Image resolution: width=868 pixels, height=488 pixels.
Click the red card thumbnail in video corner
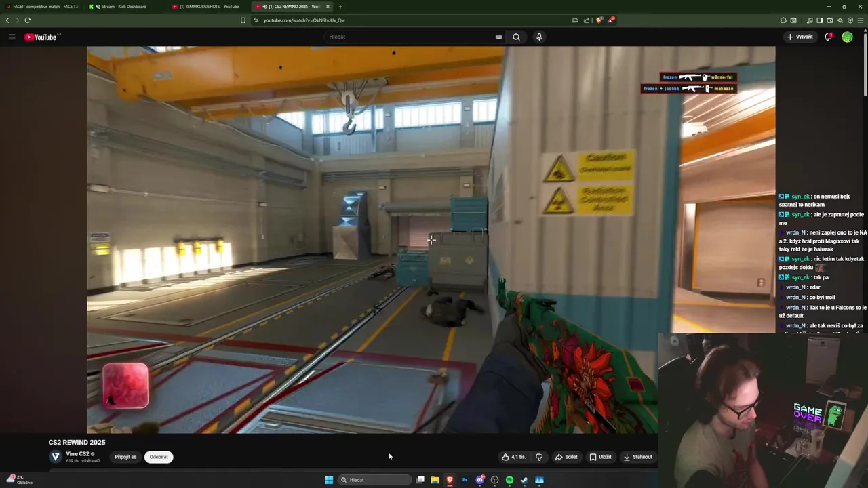tap(125, 386)
